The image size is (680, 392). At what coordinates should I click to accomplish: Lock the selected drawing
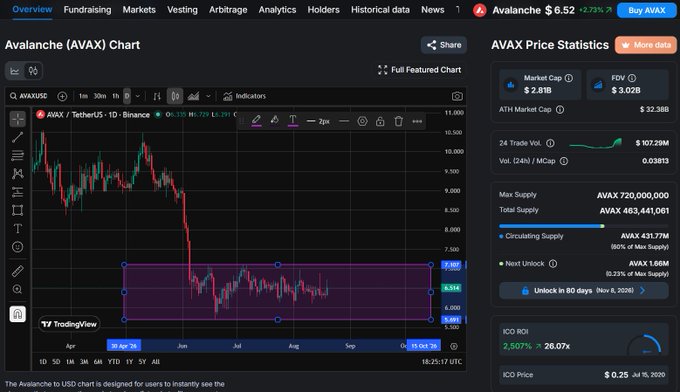(380, 121)
